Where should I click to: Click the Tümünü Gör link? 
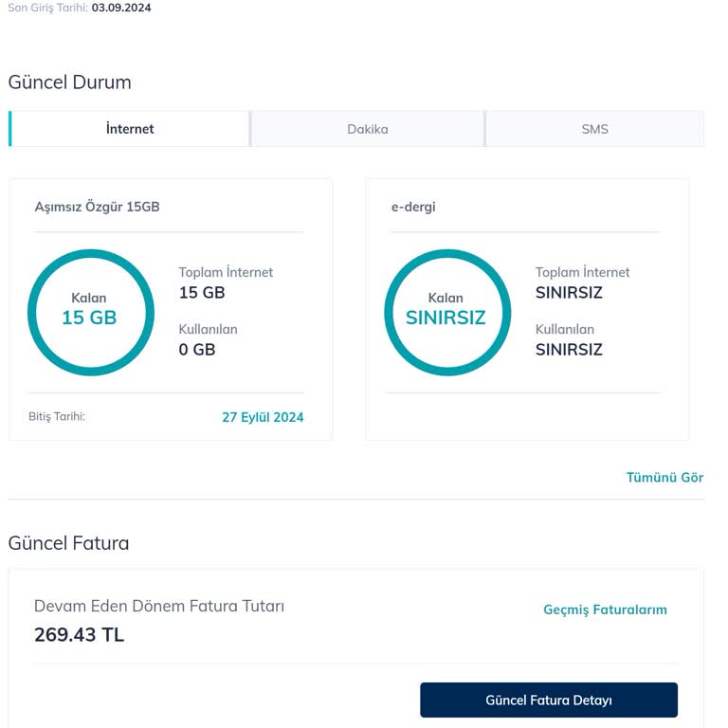click(664, 477)
